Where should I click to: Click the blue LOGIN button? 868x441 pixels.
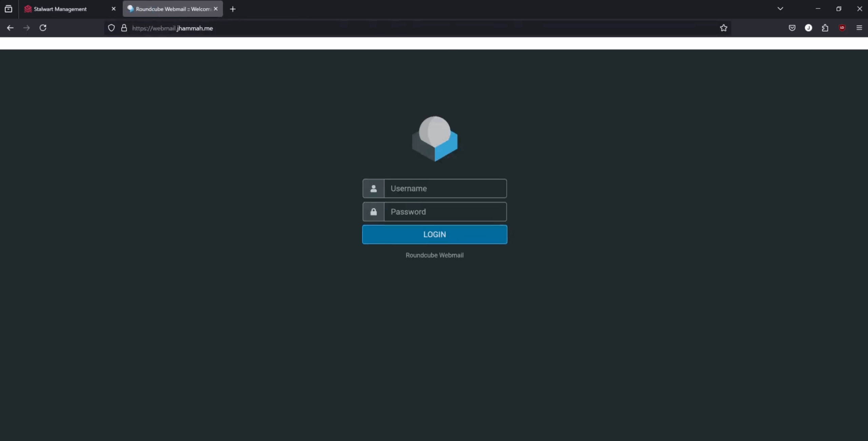tap(435, 234)
